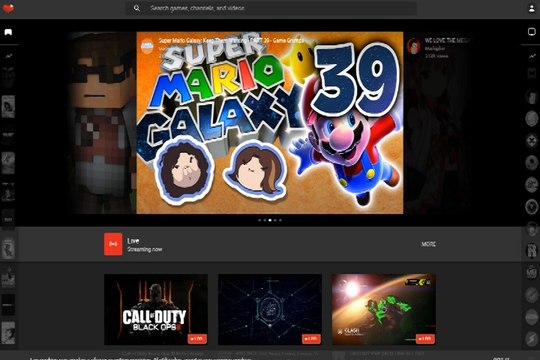Select the fourth carousel pagination dot
The image size is (540, 360).
click(x=275, y=220)
